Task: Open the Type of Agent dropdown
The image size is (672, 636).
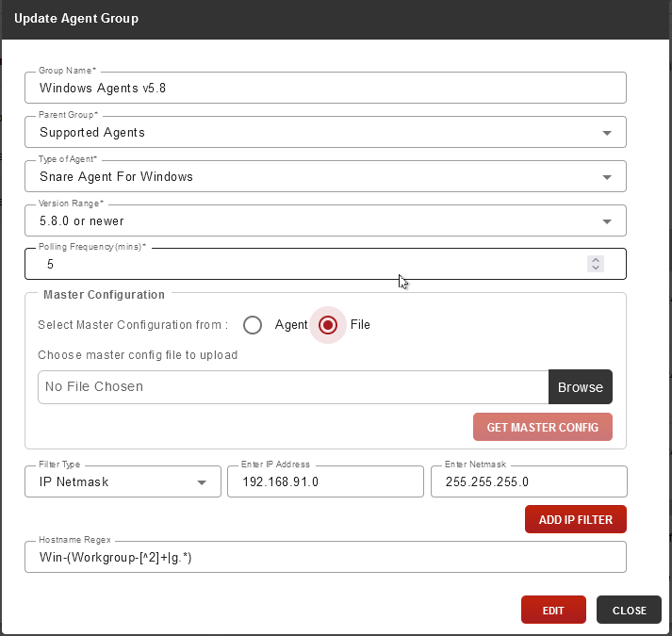Action: click(325, 176)
